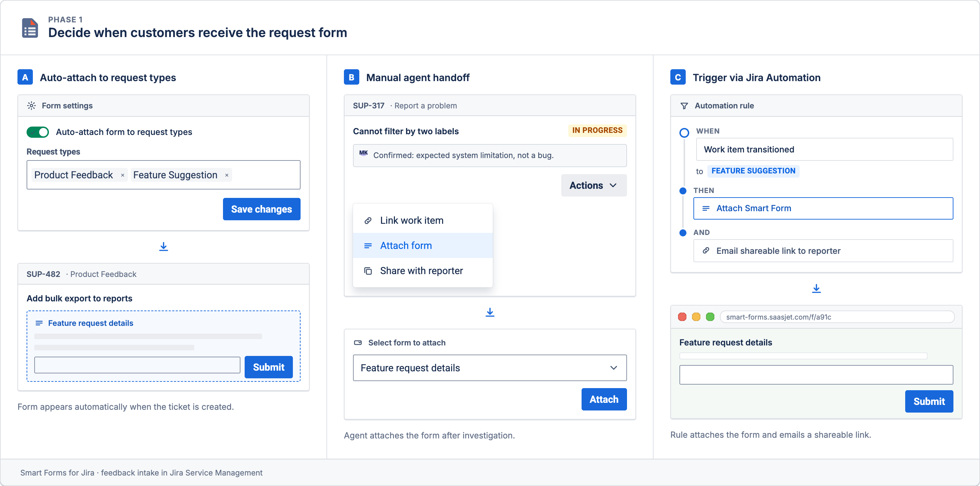Image resolution: width=980 pixels, height=486 pixels.
Task: Remove the Feature Suggestion request type tag
Action: [227, 175]
